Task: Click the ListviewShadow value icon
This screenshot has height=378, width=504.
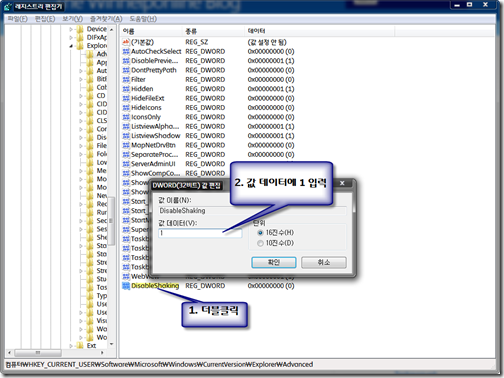Action: [x=126, y=136]
